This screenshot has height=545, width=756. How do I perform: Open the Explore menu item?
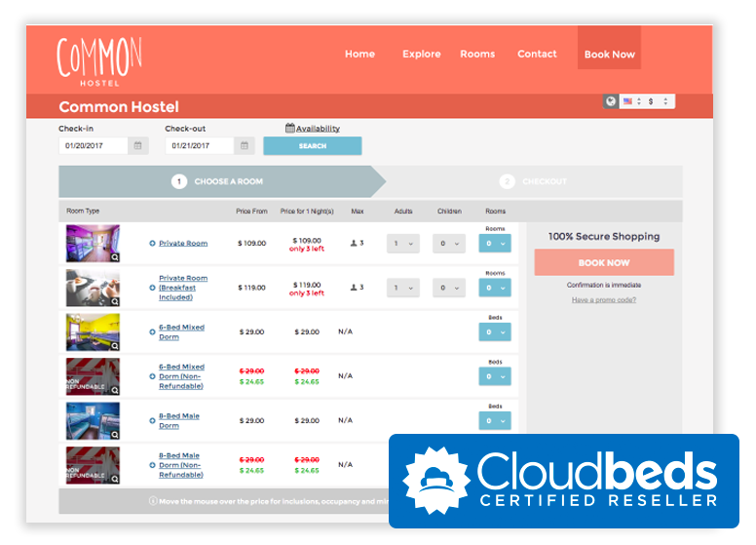[422, 54]
